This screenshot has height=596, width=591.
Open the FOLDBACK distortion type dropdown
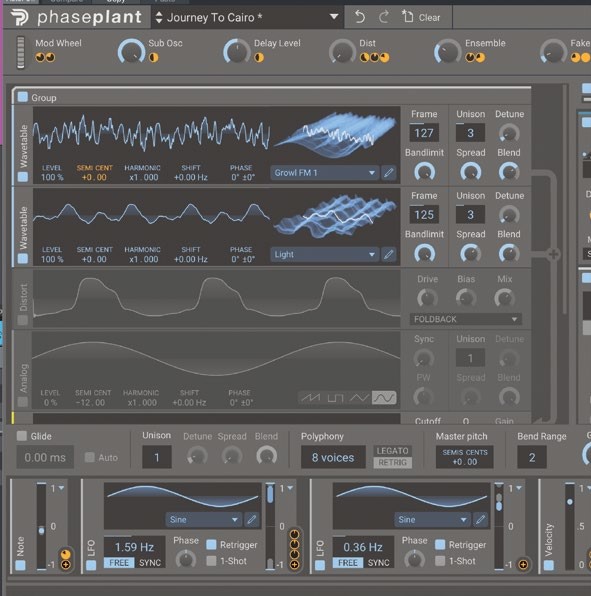coord(465,319)
